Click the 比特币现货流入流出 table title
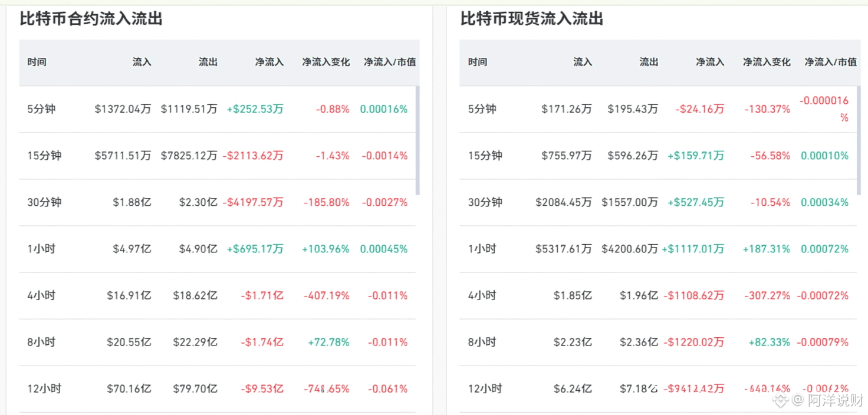This screenshot has width=868, height=415. [532, 19]
